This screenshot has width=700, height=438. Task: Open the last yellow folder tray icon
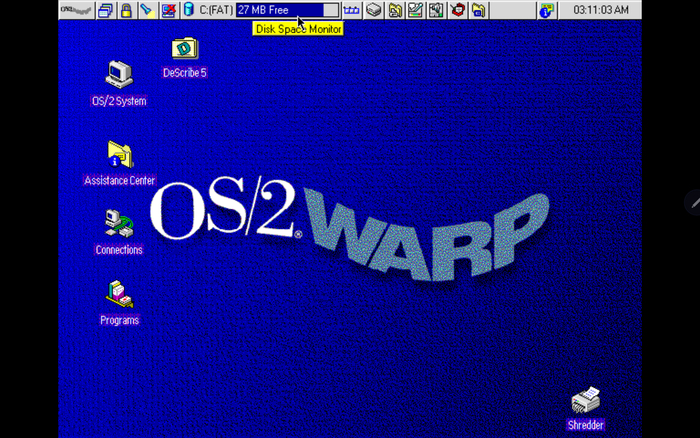coord(478,10)
